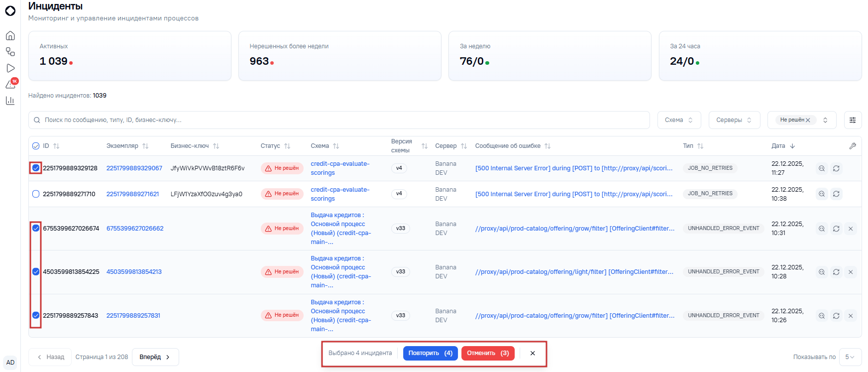Screen dimensions: 868x372
Task: Sort by Тип column
Action: (700, 146)
